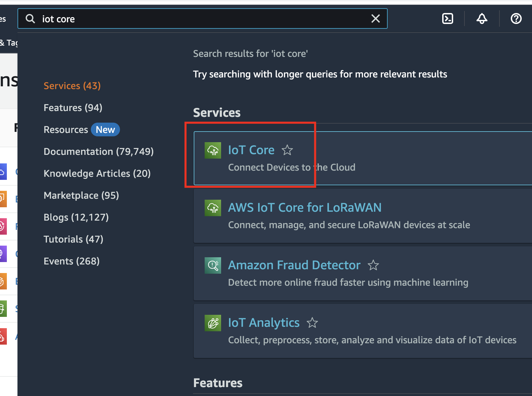
Task: Open AWS IoT Core for LoRaWAN link
Action: (x=304, y=208)
